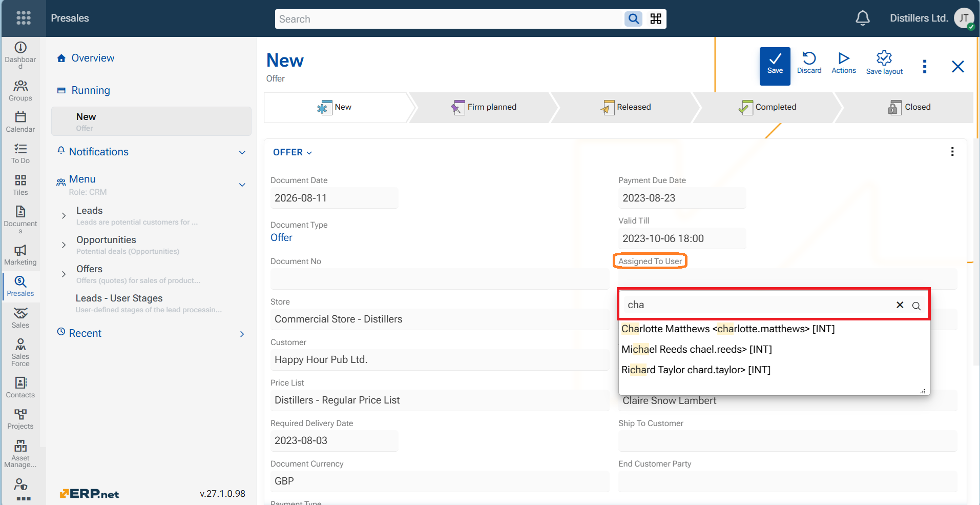Open the Calendar sidebar item
This screenshot has width=980, height=505.
tap(20, 122)
